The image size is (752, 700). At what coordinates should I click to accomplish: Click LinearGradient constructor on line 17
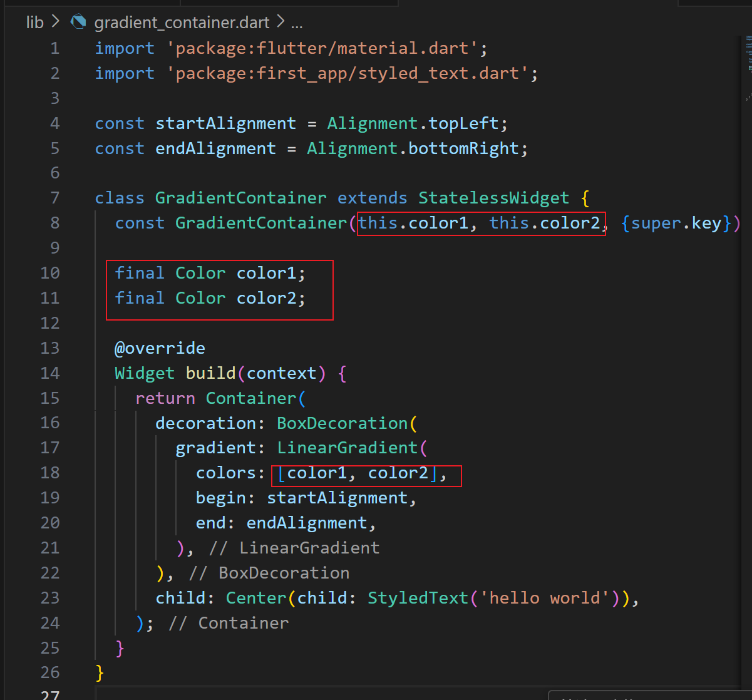(347, 448)
